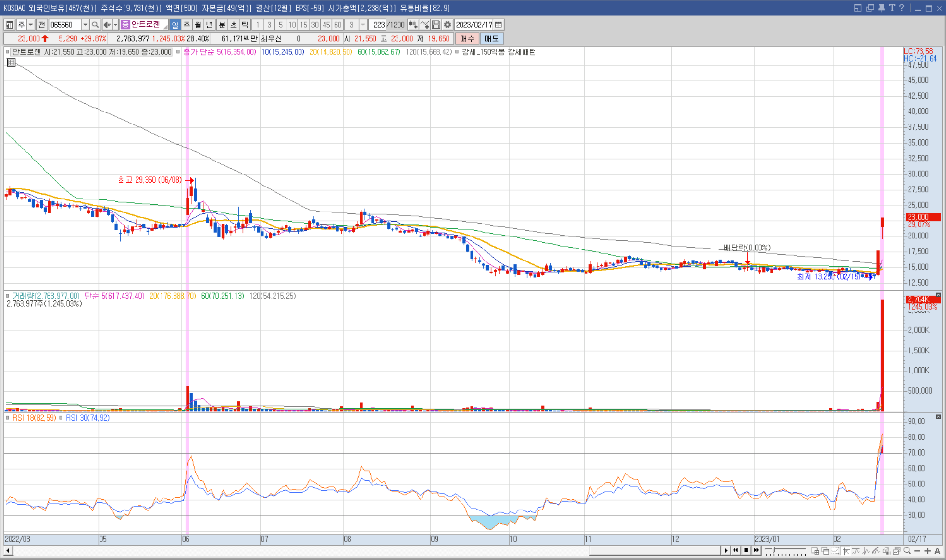Screen dimensions: 946x560
Task: Click the save chart floppy icon
Action: (x=436, y=25)
